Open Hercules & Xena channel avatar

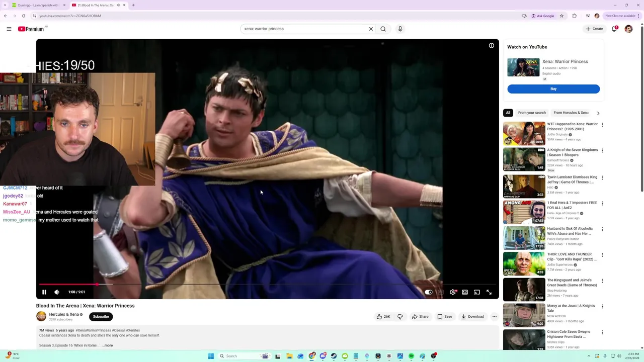pos(41,316)
